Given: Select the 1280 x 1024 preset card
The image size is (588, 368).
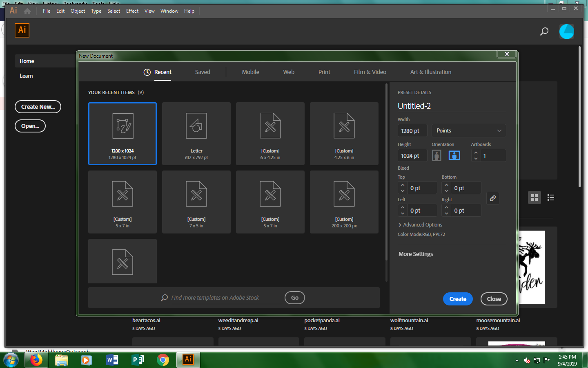Looking at the screenshot, I should click(x=122, y=134).
